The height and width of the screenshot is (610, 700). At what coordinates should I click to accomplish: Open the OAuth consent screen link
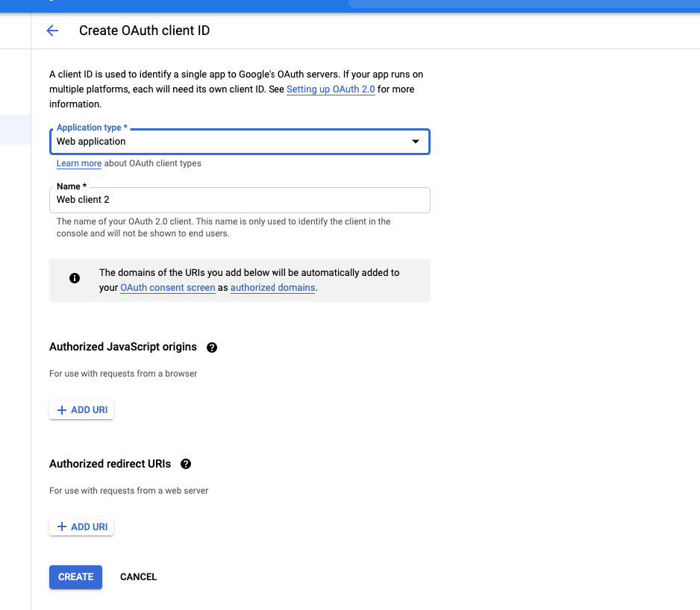[x=168, y=288]
